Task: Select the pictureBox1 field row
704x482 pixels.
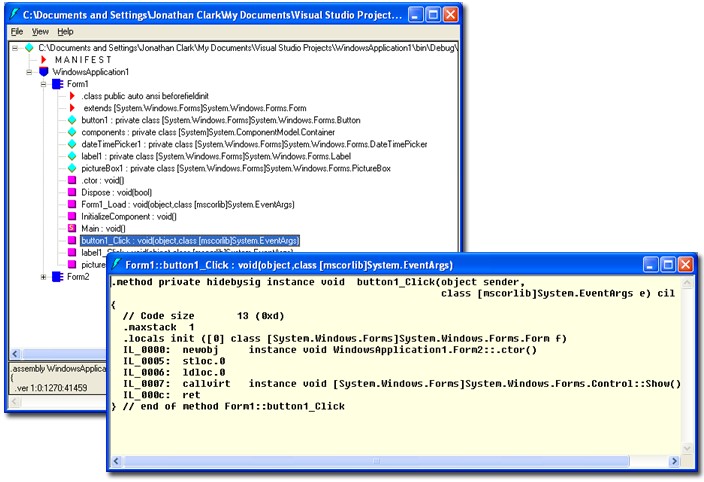Action: pos(236,169)
